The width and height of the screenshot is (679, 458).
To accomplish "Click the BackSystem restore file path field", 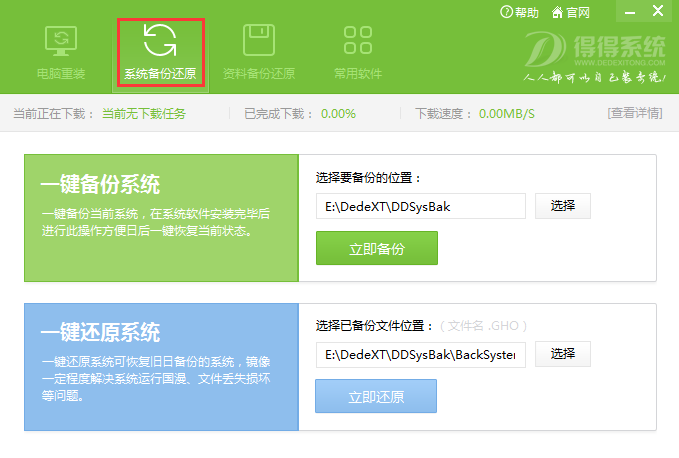I will click(x=420, y=354).
